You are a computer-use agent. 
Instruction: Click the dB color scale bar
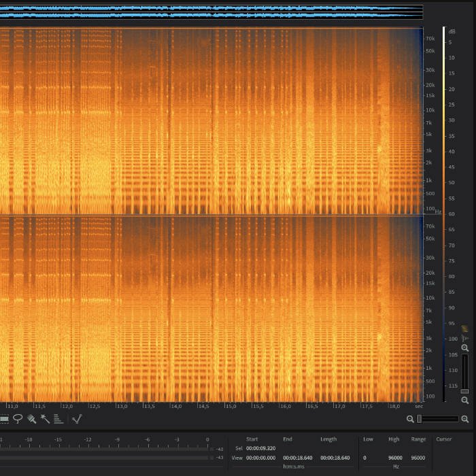(445, 204)
